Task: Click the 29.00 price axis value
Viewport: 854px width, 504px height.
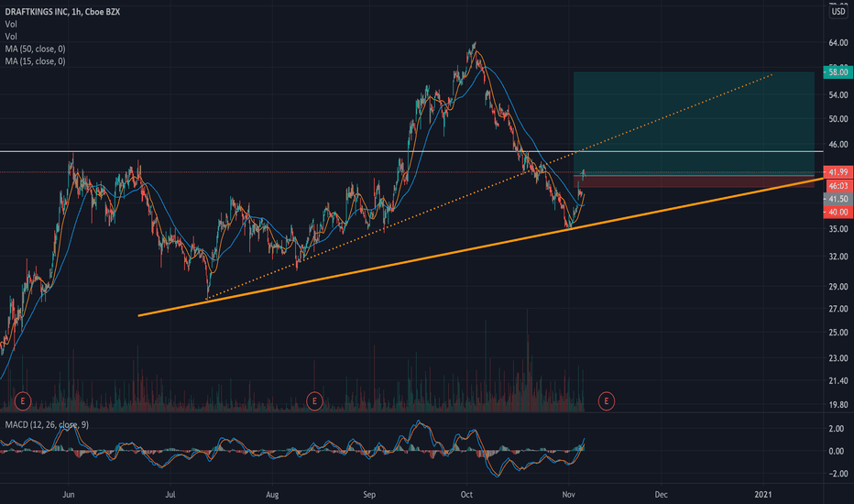Action: click(x=838, y=287)
